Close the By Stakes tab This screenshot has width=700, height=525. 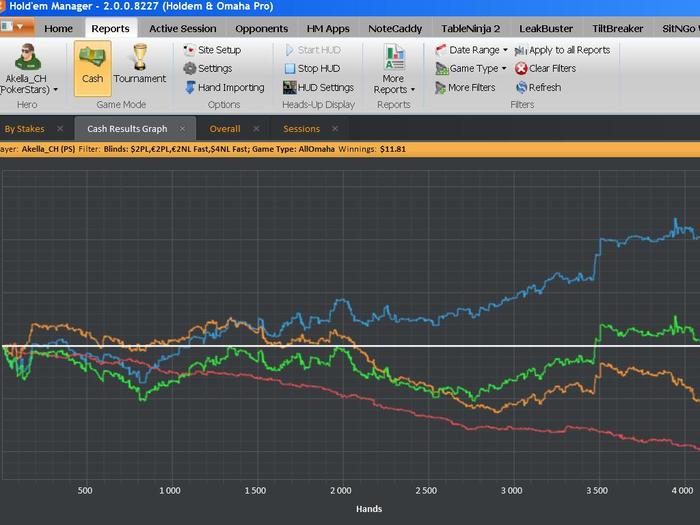[x=60, y=129]
